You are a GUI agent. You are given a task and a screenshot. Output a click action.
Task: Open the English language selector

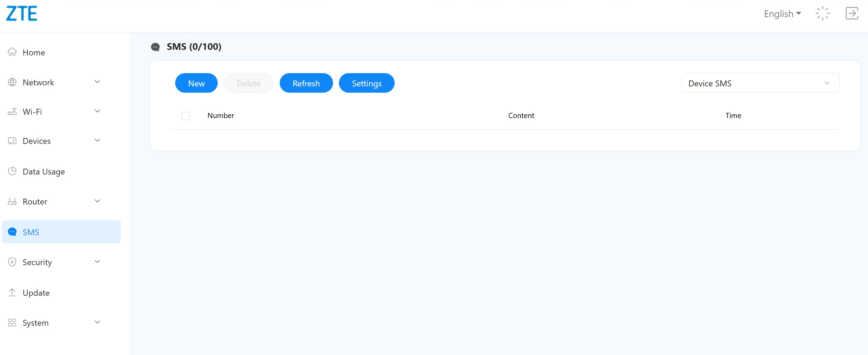782,14
